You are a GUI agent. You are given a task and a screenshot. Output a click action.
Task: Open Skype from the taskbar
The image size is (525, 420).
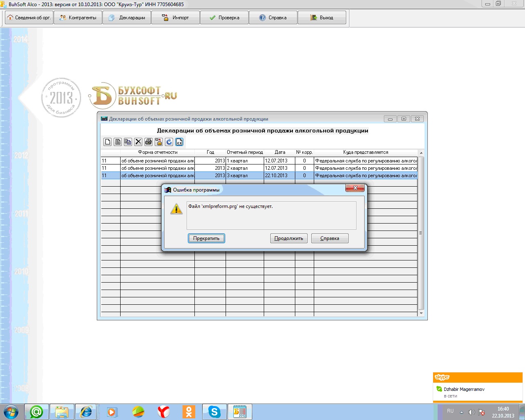[x=214, y=411]
